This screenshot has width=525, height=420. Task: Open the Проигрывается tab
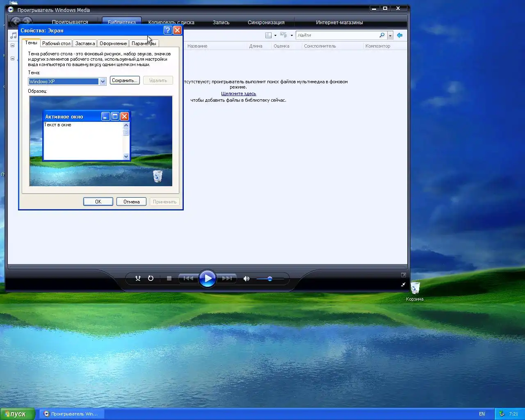click(70, 22)
